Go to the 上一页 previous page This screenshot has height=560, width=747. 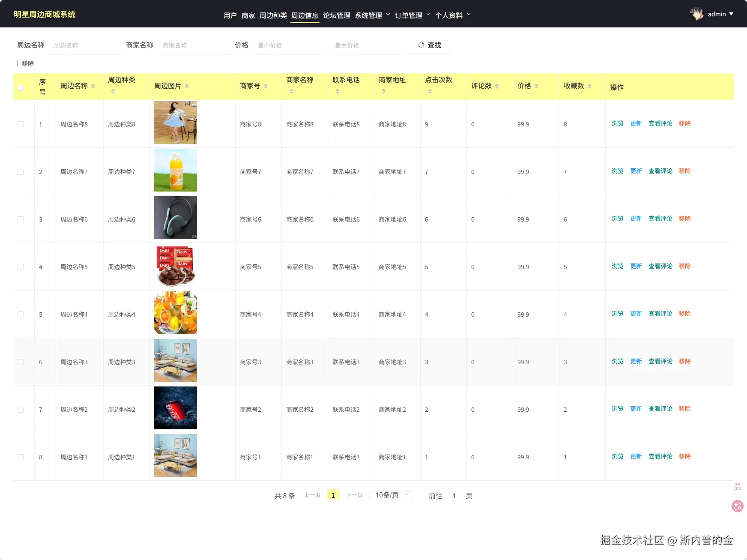point(312,495)
